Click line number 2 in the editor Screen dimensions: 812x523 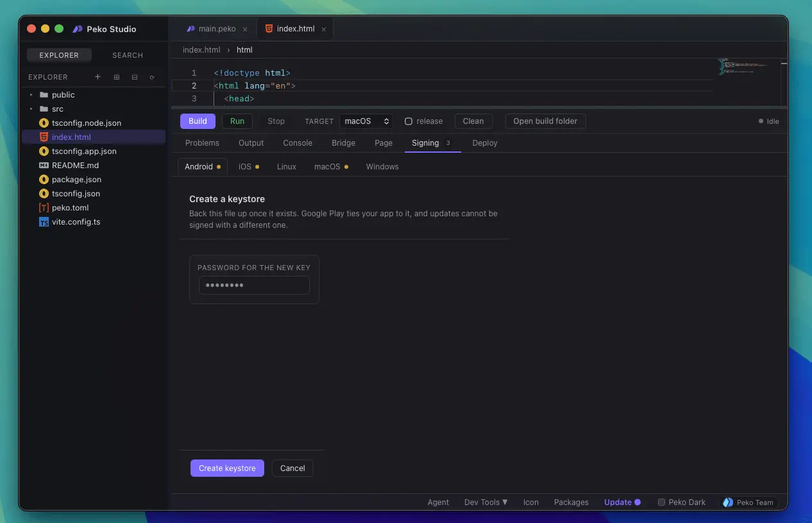click(194, 85)
